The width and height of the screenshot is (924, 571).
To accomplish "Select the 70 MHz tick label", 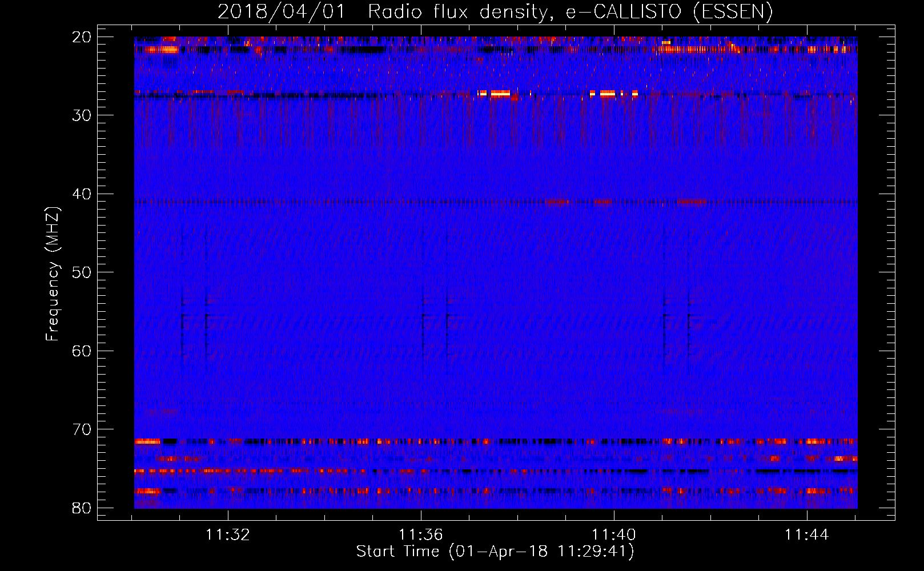I will click(82, 429).
